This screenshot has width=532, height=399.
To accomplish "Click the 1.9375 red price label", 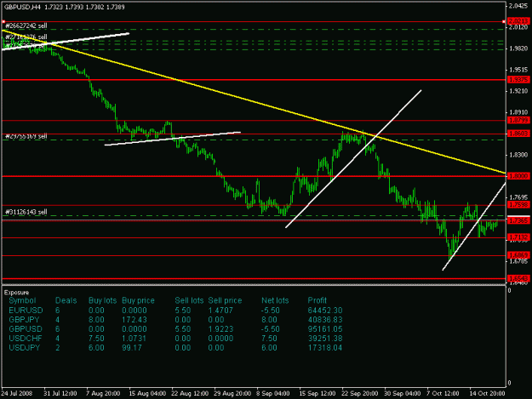I will pos(518,79).
